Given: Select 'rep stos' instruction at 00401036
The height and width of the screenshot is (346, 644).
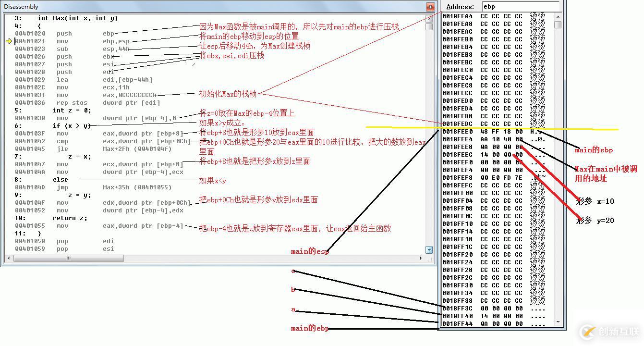Looking at the screenshot, I should pyautogui.click(x=87, y=103).
